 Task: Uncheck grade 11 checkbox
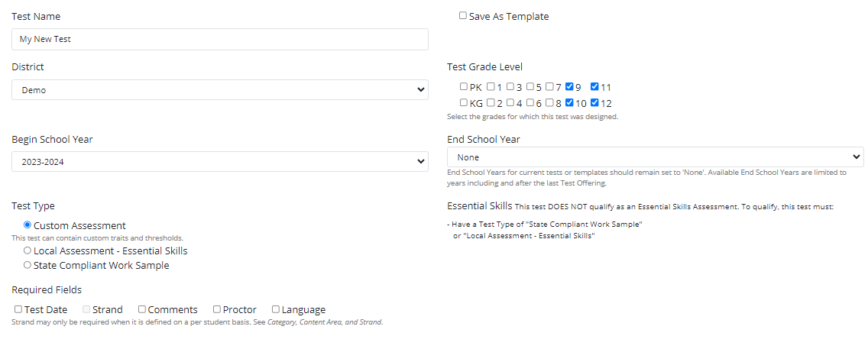click(x=594, y=87)
